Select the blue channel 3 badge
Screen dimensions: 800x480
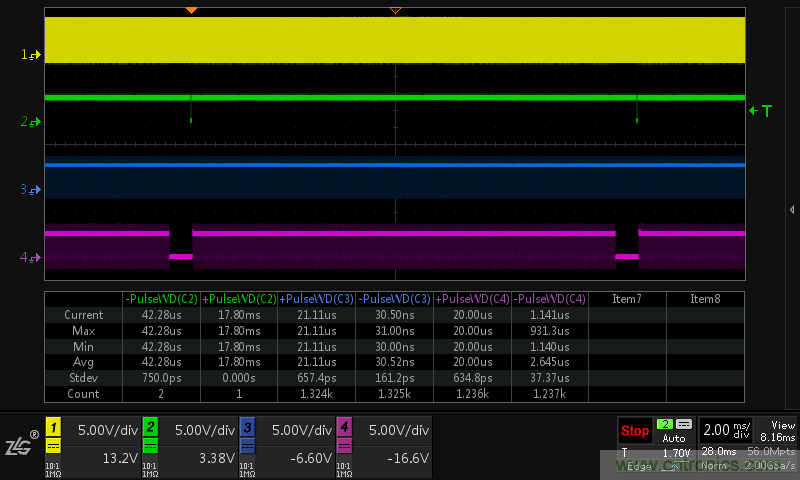pos(247,427)
